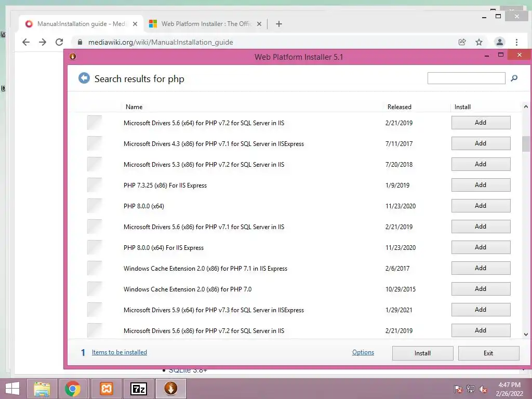Viewport: 532px width, 399px height.
Task: Add Microsoft Drivers 5.3 (x86) for PHP v7.2
Action: coord(481,164)
